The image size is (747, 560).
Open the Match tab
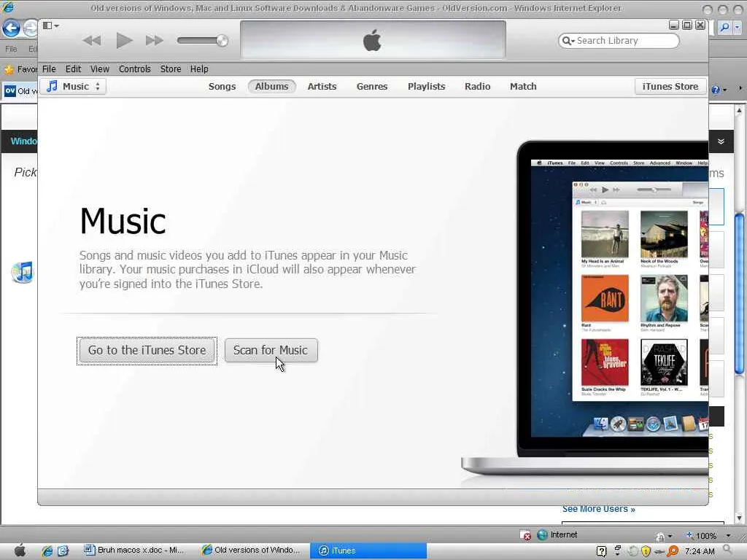click(523, 86)
